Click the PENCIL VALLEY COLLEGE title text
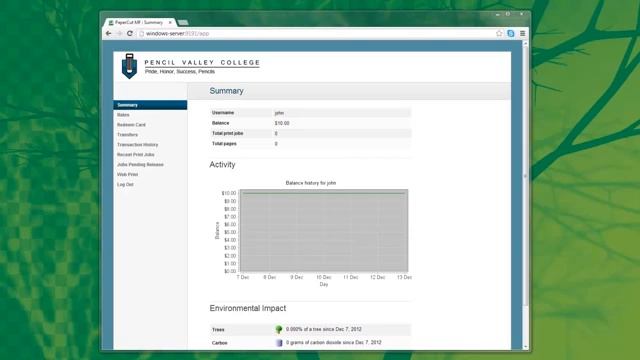 coord(202,62)
